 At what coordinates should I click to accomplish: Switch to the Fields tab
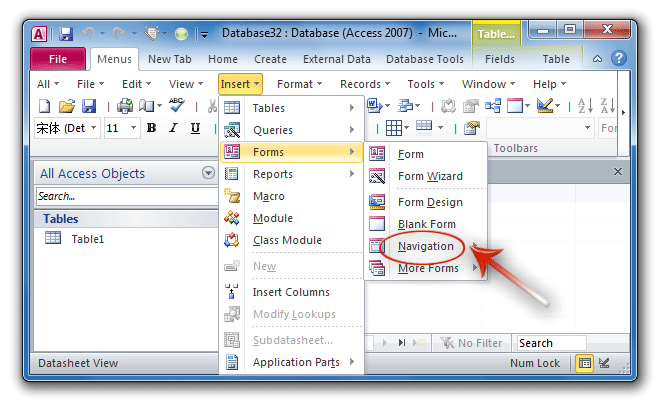click(499, 59)
